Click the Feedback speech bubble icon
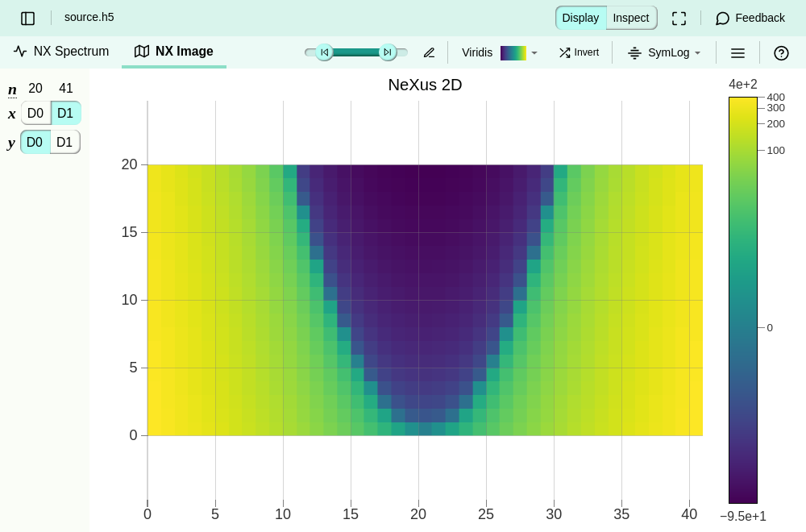 722,19
